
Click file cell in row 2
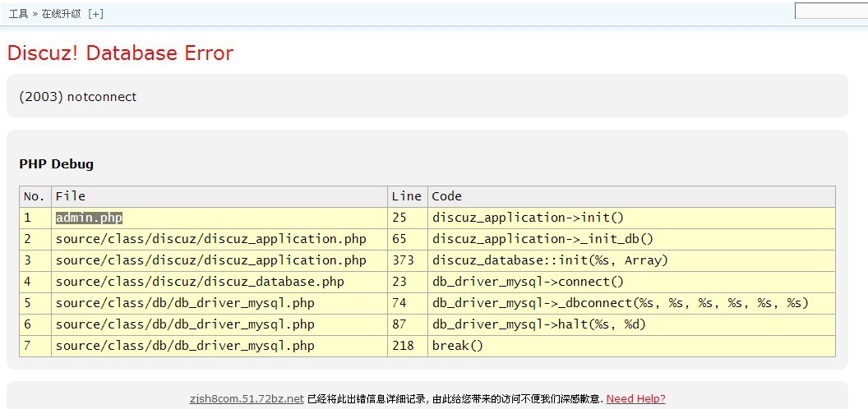click(x=219, y=240)
